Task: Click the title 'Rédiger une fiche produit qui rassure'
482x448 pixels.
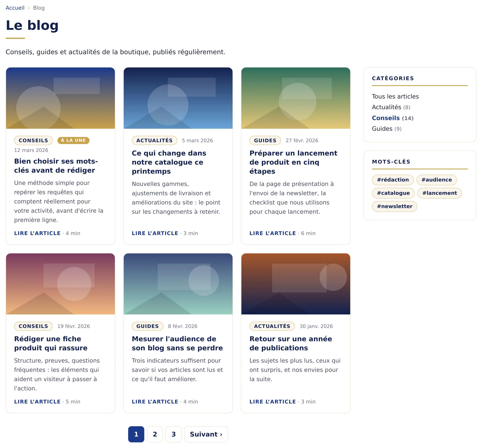Action: 51,343
